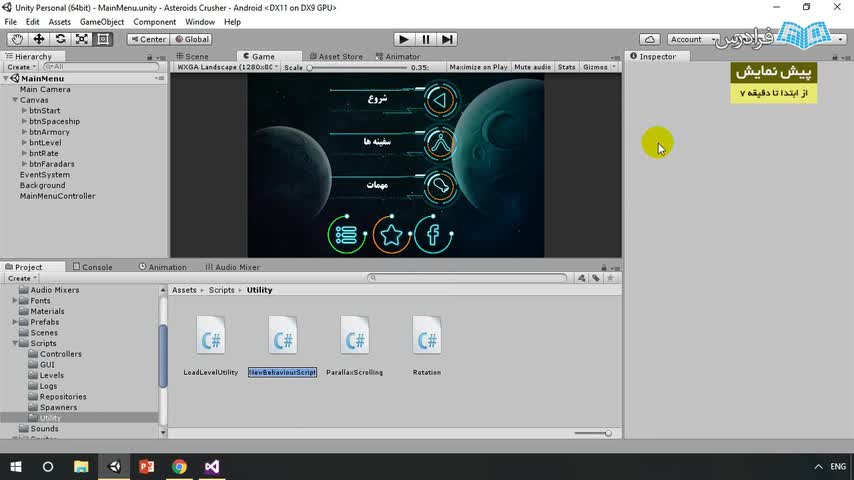854x480 pixels.
Task: Toggle the Stats overlay
Action: point(566,67)
